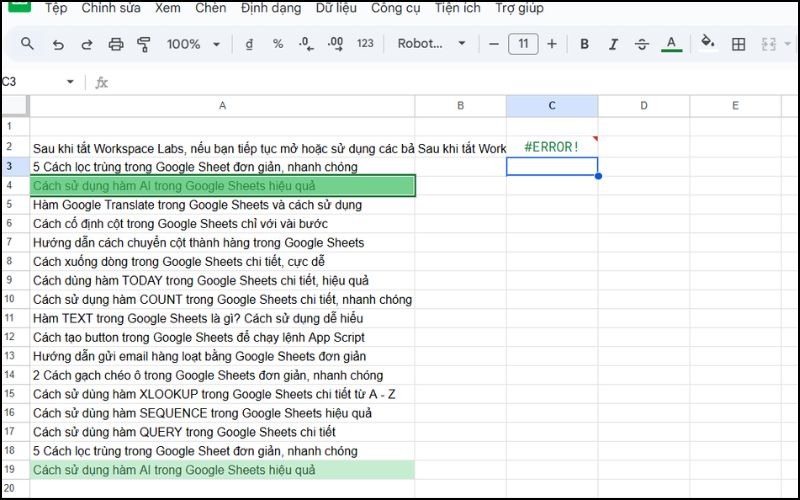Format as percent
Viewport: 800px width, 500px height.
pos(278,44)
